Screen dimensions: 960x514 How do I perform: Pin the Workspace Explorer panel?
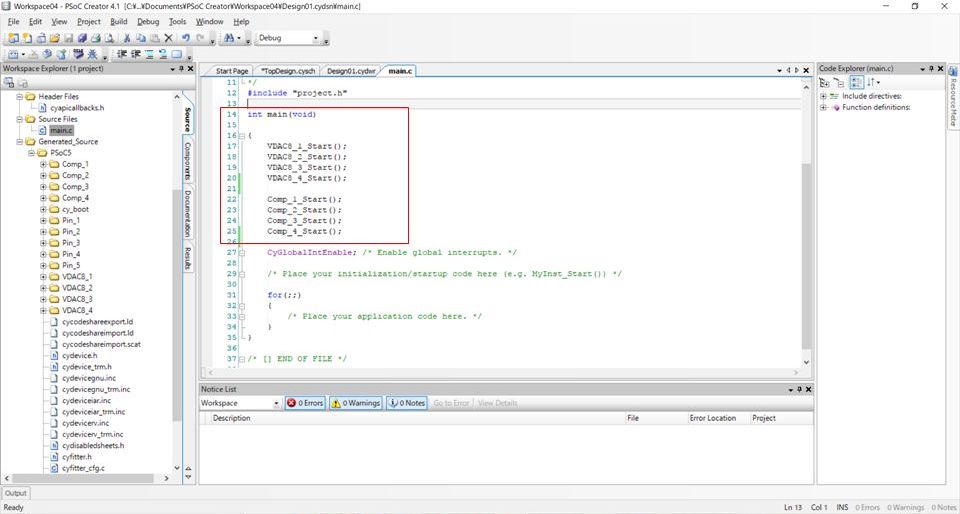[181, 69]
